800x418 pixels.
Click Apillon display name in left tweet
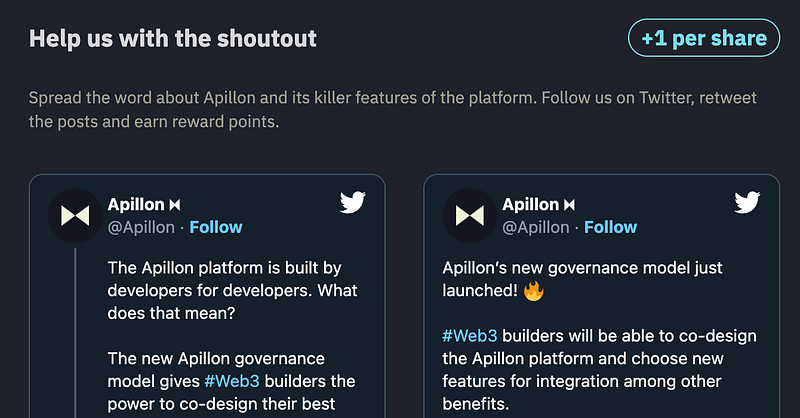click(136, 205)
